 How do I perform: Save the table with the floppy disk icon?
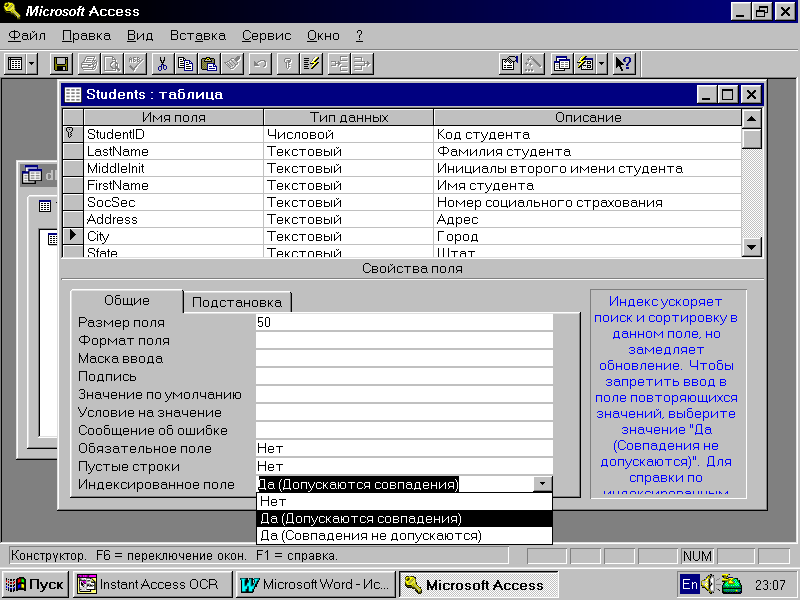coord(61,64)
